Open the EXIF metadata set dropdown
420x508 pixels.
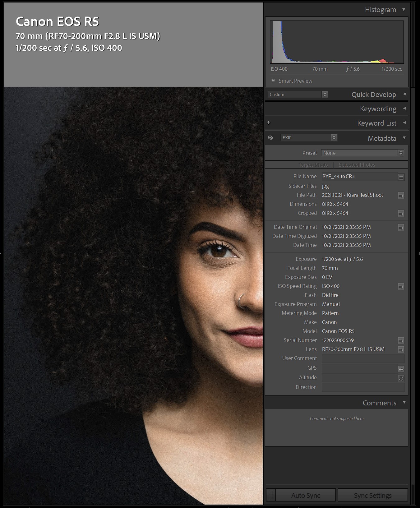309,137
